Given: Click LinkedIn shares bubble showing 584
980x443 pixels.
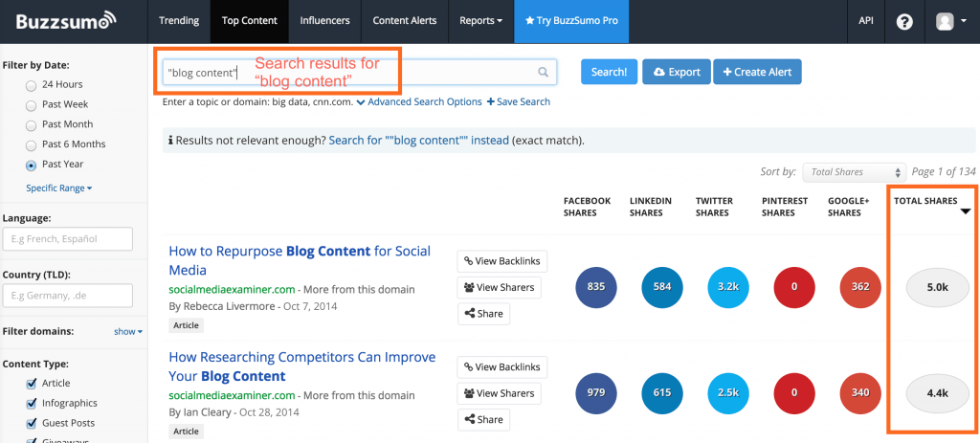Looking at the screenshot, I should click(x=662, y=287).
